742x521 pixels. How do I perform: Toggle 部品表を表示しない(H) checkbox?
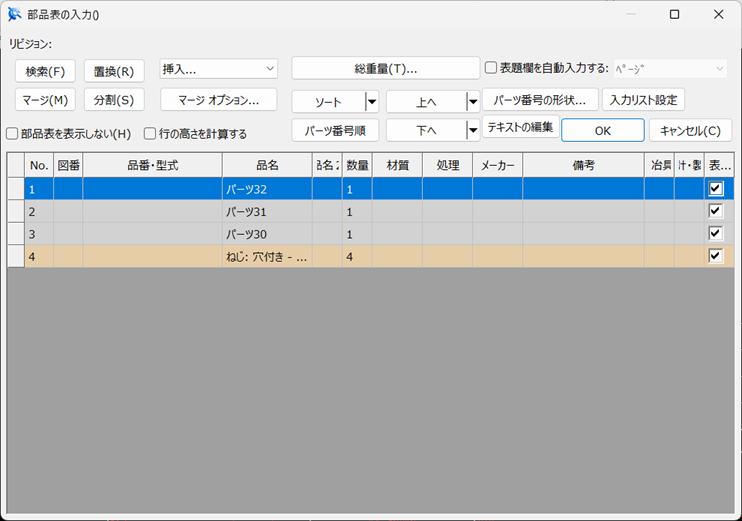tap(12, 134)
